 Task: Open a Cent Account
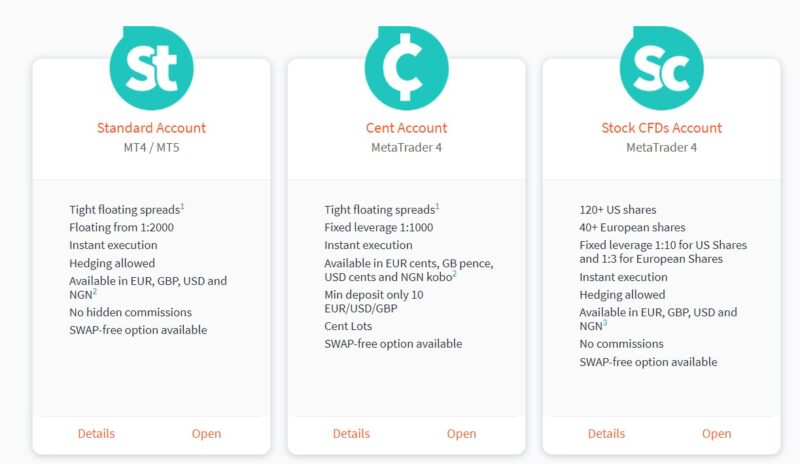[461, 433]
